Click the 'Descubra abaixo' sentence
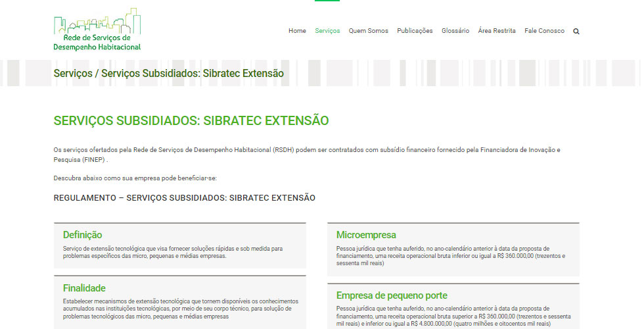 point(135,178)
